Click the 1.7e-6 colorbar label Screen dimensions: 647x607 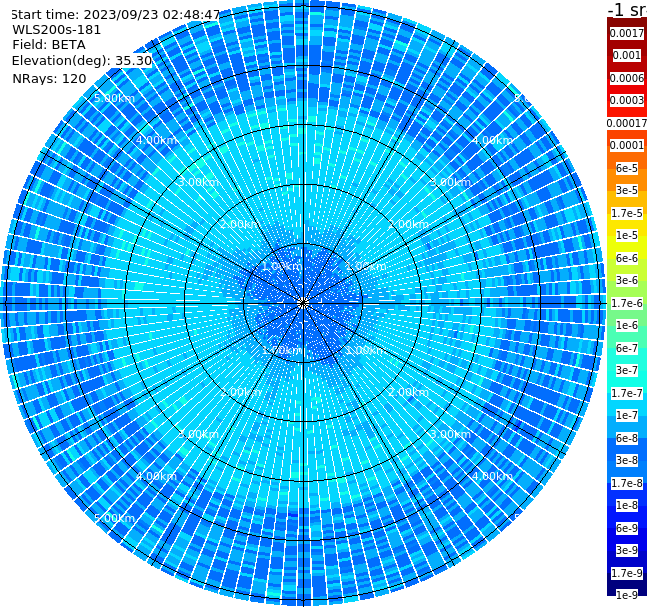point(627,303)
